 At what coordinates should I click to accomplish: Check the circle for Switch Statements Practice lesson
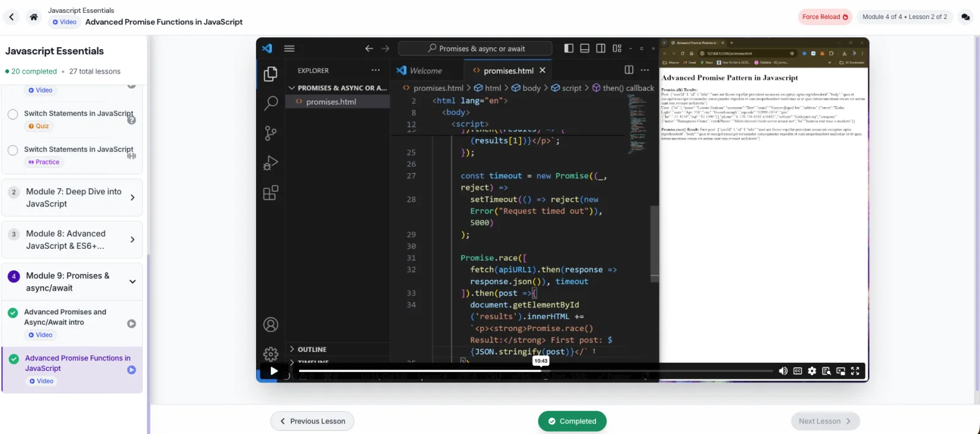click(x=13, y=150)
